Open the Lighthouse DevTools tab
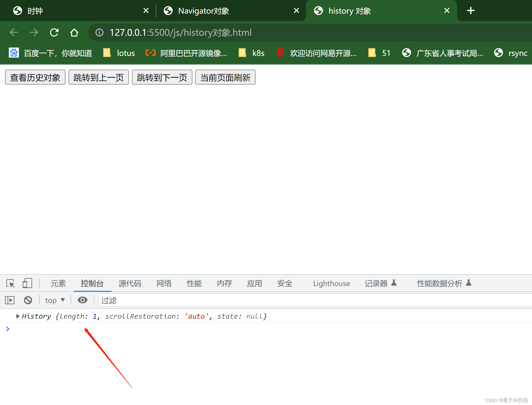The height and width of the screenshot is (405, 532). click(331, 283)
